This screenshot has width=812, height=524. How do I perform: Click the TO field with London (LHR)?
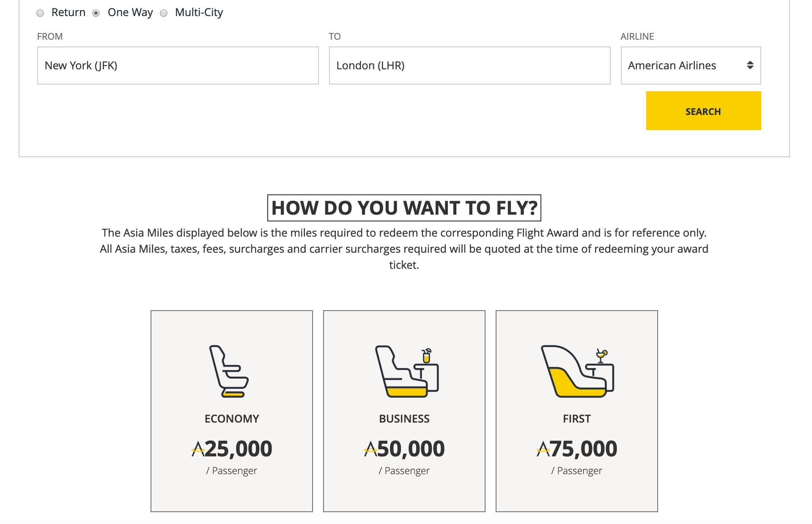(x=469, y=65)
